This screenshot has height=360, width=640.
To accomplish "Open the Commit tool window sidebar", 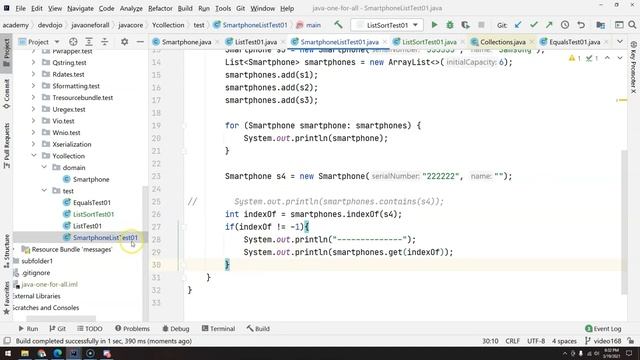I will (7, 94).
